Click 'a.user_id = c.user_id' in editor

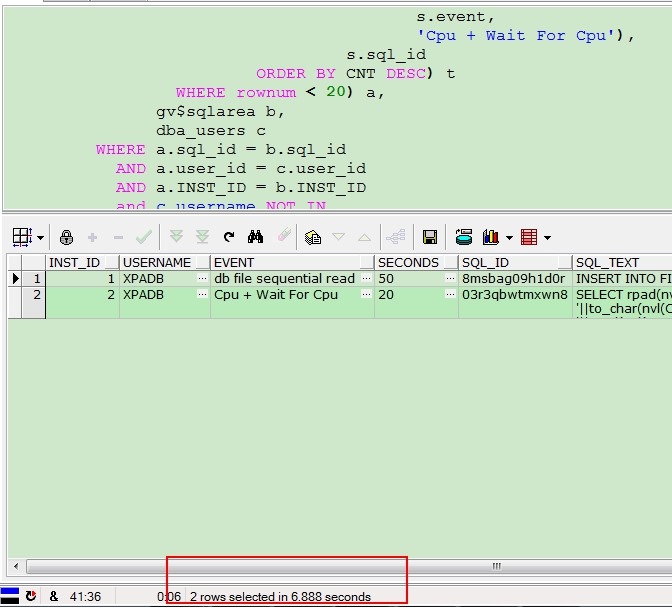point(261,168)
